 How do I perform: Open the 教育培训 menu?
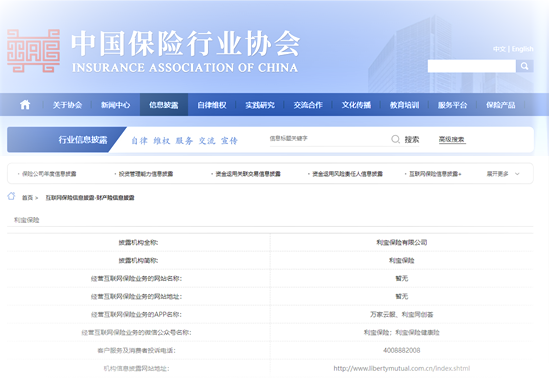pyautogui.click(x=404, y=105)
